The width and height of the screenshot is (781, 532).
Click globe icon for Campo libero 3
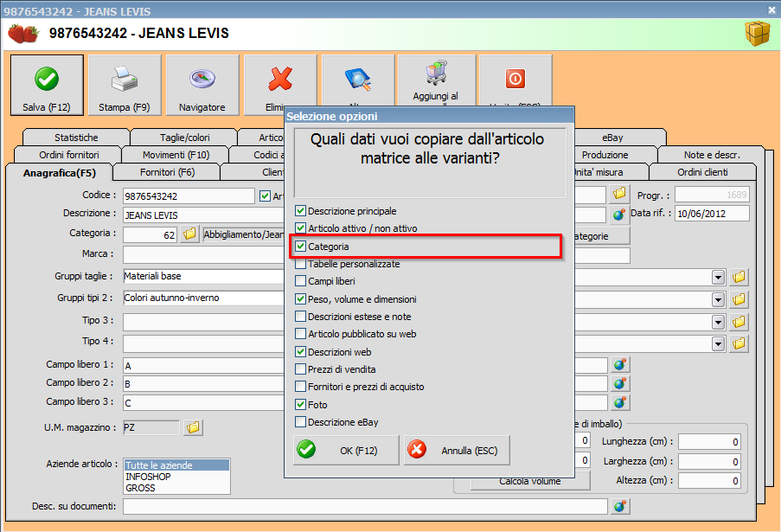point(619,402)
